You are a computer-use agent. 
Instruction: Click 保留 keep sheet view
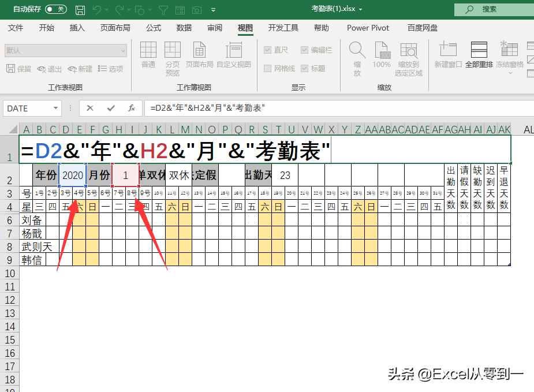(18, 69)
